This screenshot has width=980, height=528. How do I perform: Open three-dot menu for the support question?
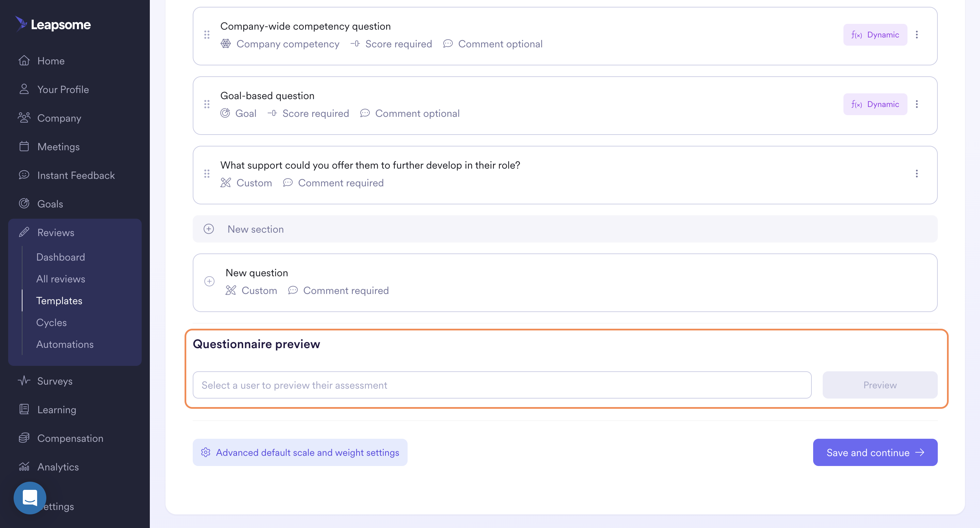[916, 174]
